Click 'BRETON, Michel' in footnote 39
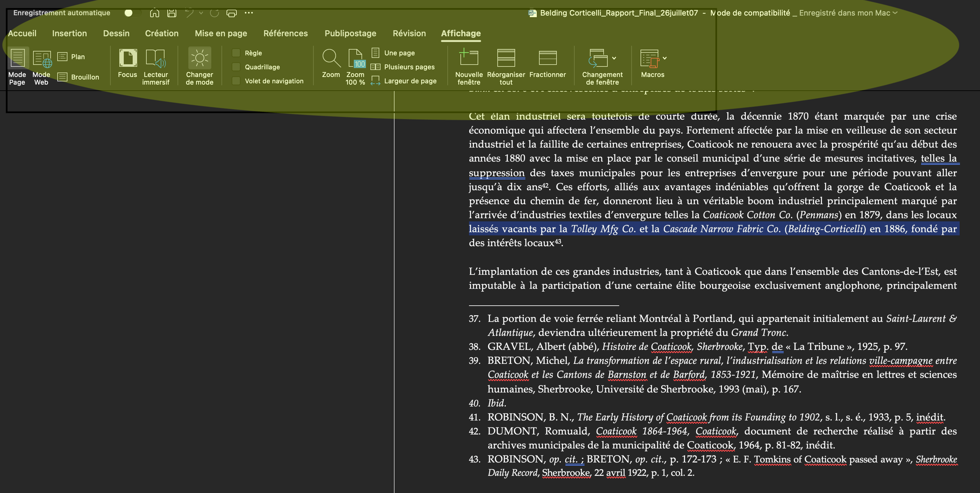This screenshot has width=980, height=493. (x=528, y=360)
